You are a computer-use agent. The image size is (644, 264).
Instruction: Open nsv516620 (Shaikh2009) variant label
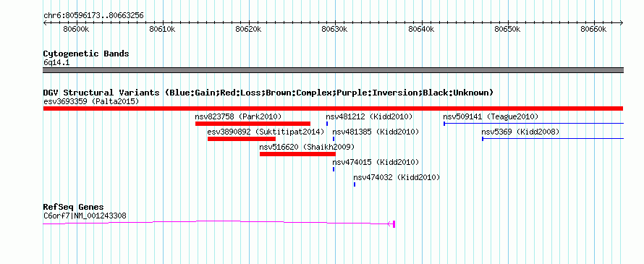click(307, 147)
